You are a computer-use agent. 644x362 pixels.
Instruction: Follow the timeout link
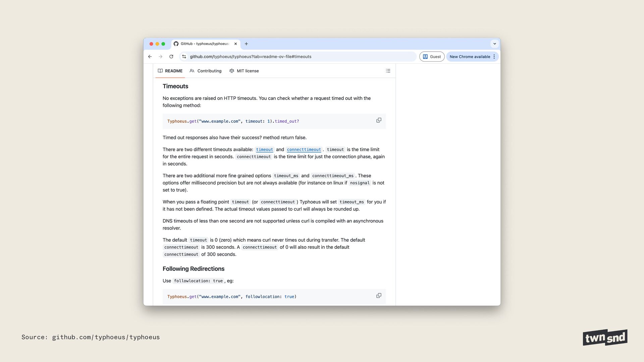pyautogui.click(x=264, y=149)
